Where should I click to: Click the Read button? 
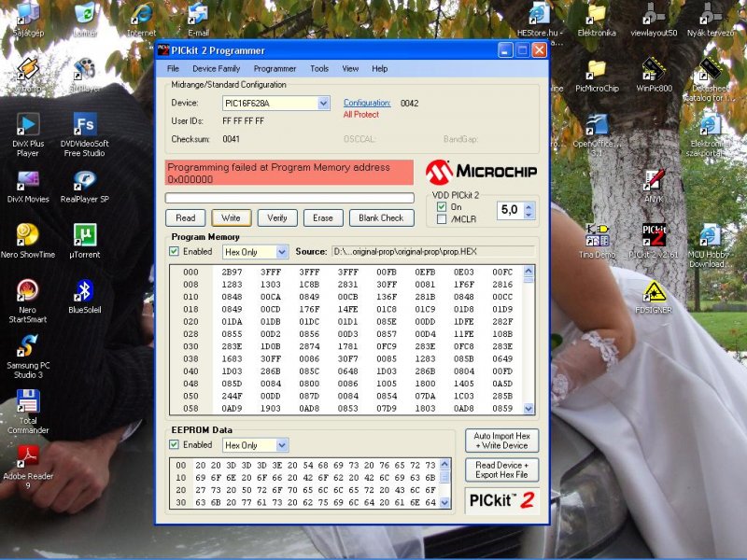tap(185, 218)
